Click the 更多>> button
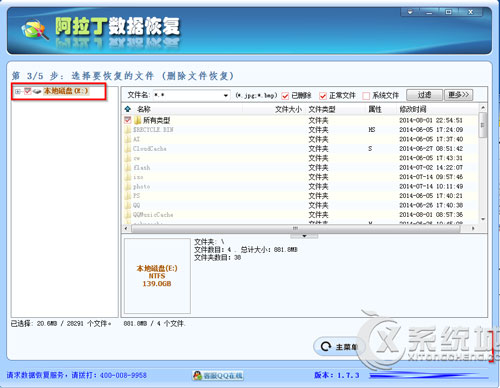The width and height of the screenshot is (500, 388). point(459,95)
